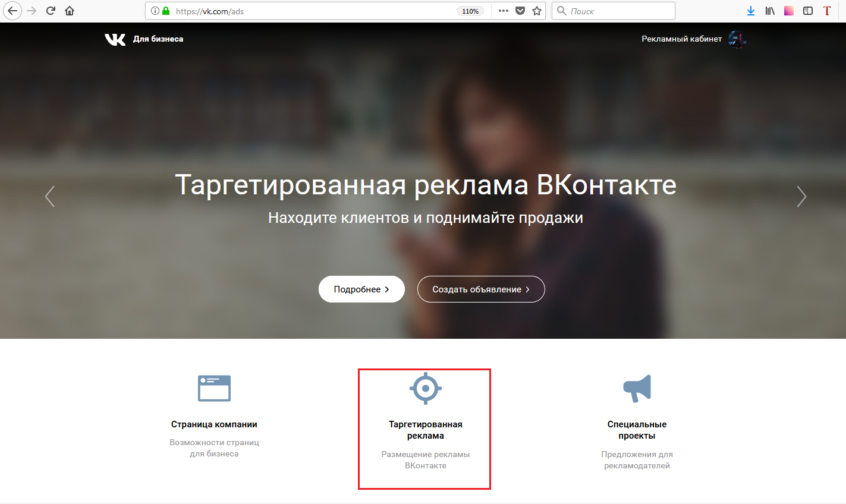Click the Возможности страниц для бизнеса text
The image size is (846, 504).
click(x=214, y=448)
